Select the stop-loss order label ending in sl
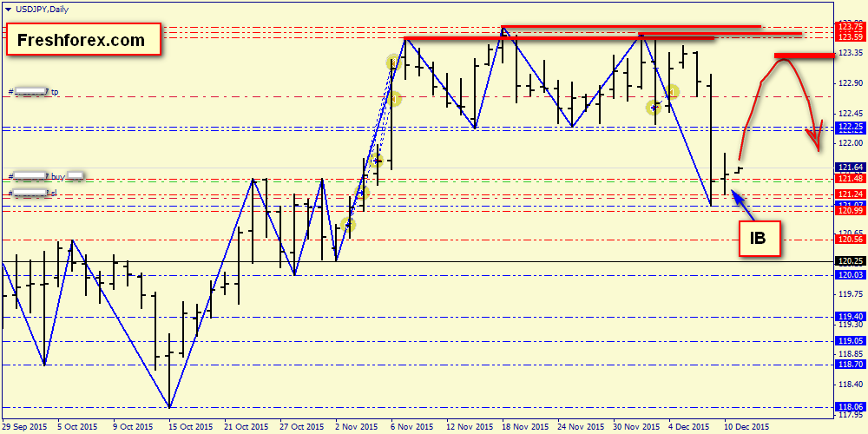This screenshot has width=868, height=434. tap(32, 194)
